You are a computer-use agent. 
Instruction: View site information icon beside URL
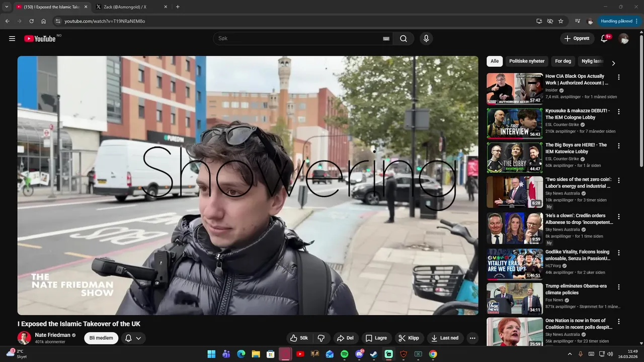pyautogui.click(x=58, y=21)
